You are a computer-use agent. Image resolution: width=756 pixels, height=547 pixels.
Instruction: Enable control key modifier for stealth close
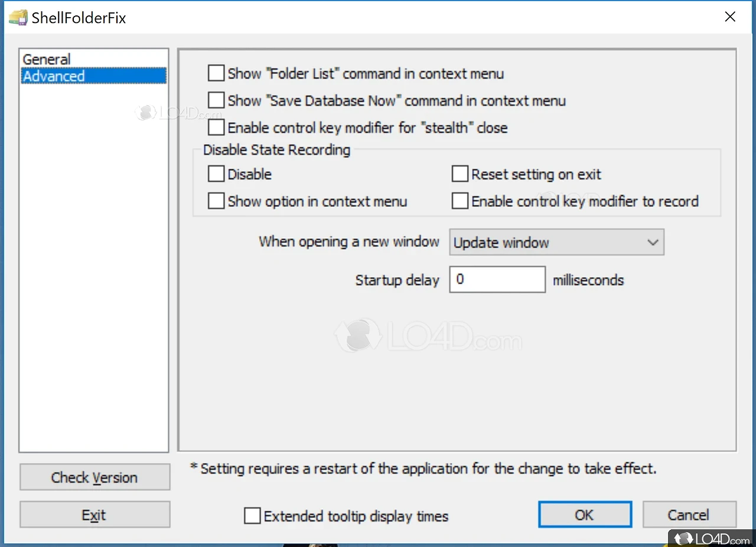point(217,128)
